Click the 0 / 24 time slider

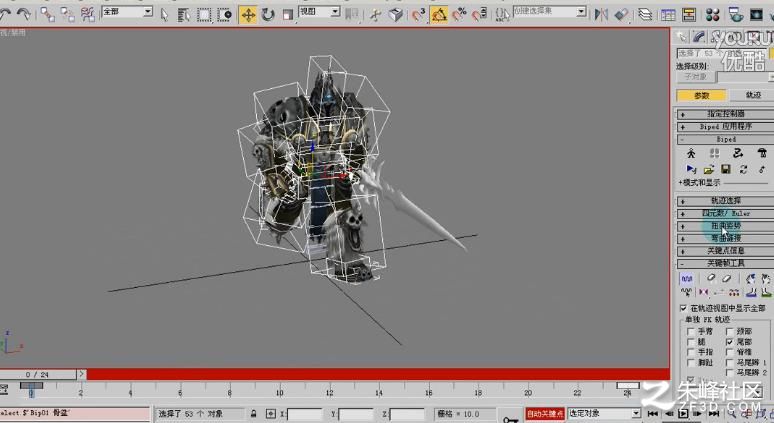38,375
